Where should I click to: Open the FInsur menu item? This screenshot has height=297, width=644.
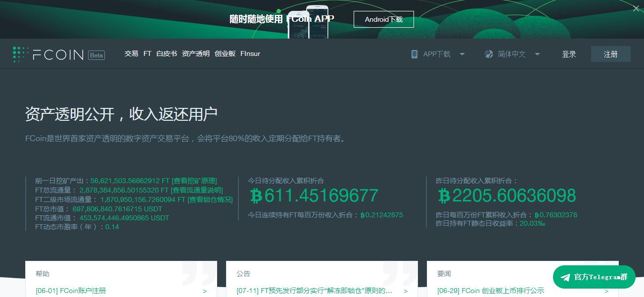[250, 53]
